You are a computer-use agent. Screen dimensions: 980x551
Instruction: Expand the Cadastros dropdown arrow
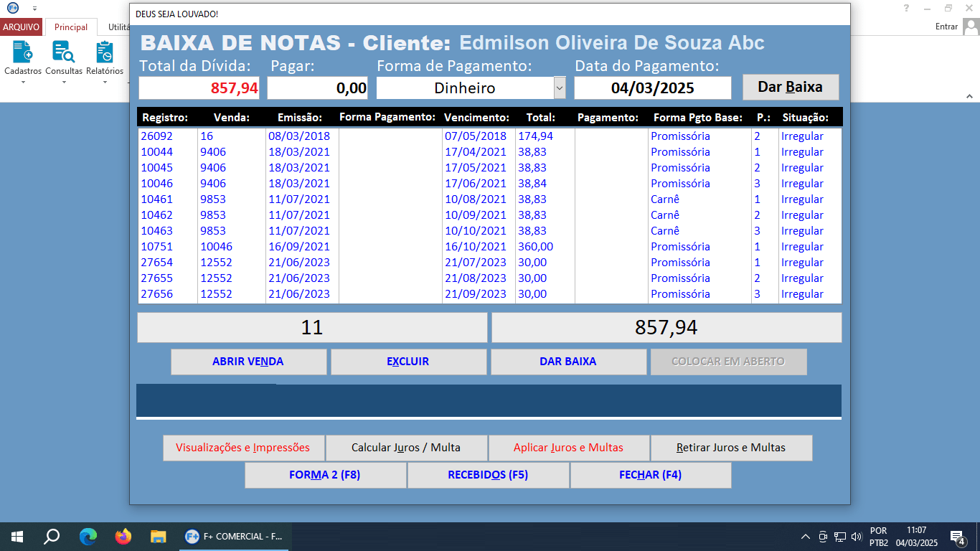pos(23,82)
